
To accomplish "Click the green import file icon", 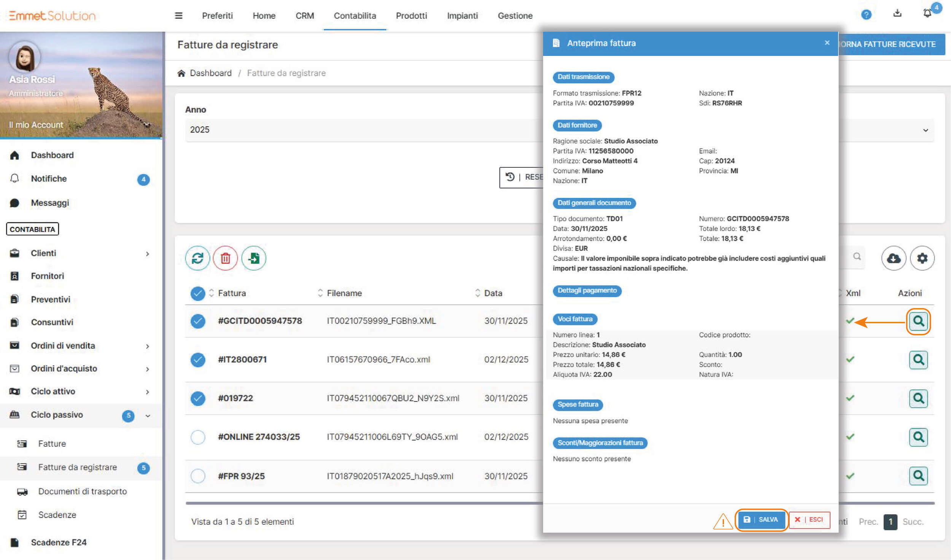I will (x=254, y=258).
